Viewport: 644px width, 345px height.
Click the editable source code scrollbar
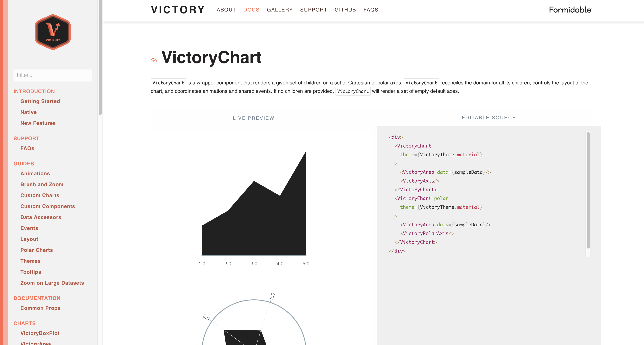pos(588,190)
